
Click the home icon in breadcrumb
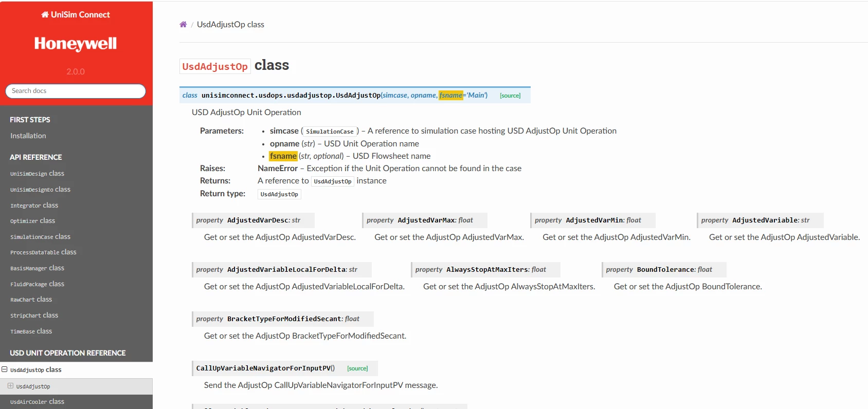point(183,24)
